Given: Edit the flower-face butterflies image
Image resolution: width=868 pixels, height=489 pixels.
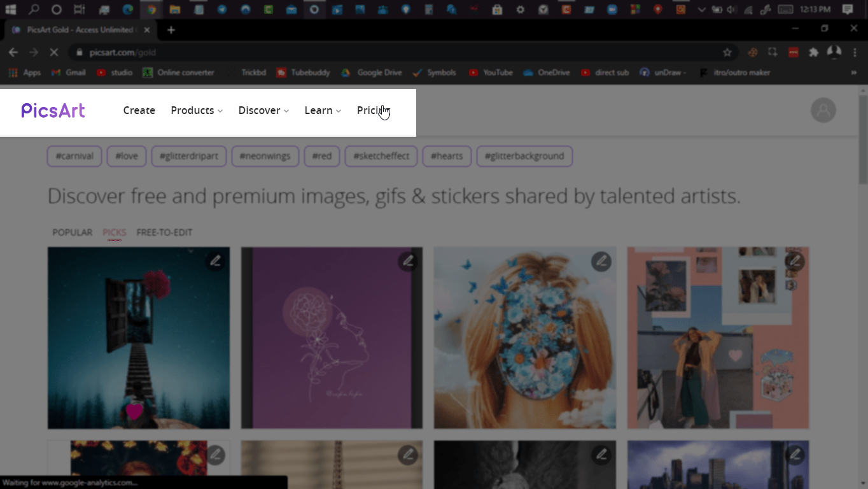Looking at the screenshot, I should [601, 261].
